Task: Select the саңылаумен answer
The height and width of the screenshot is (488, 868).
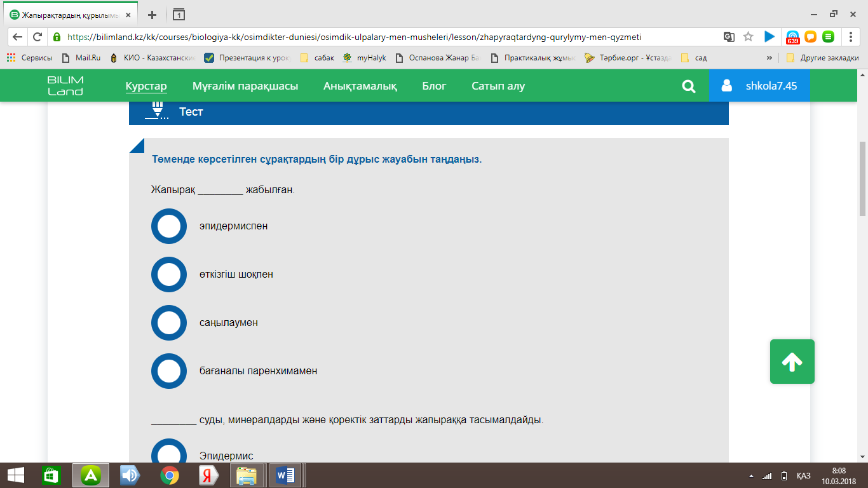Action: click(x=169, y=323)
